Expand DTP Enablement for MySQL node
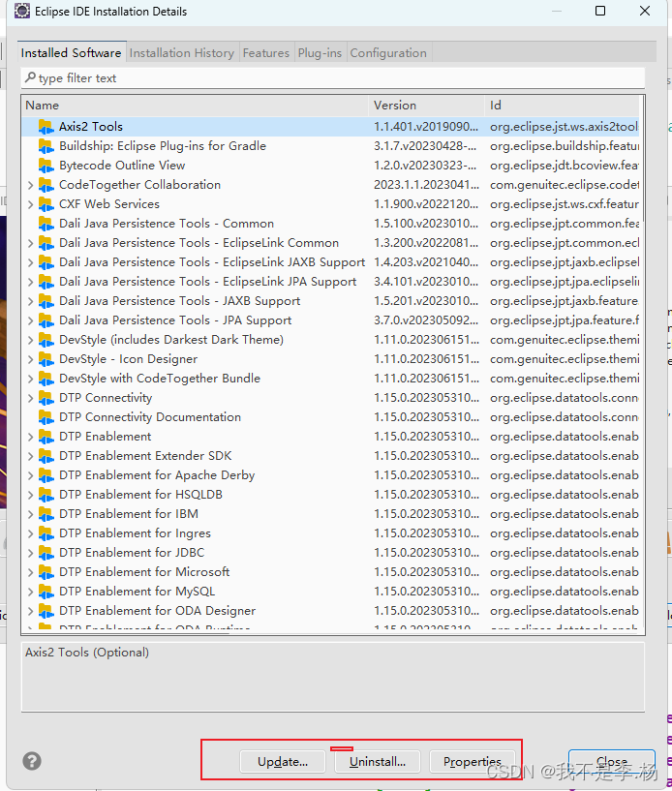This screenshot has width=672, height=791. 30,592
